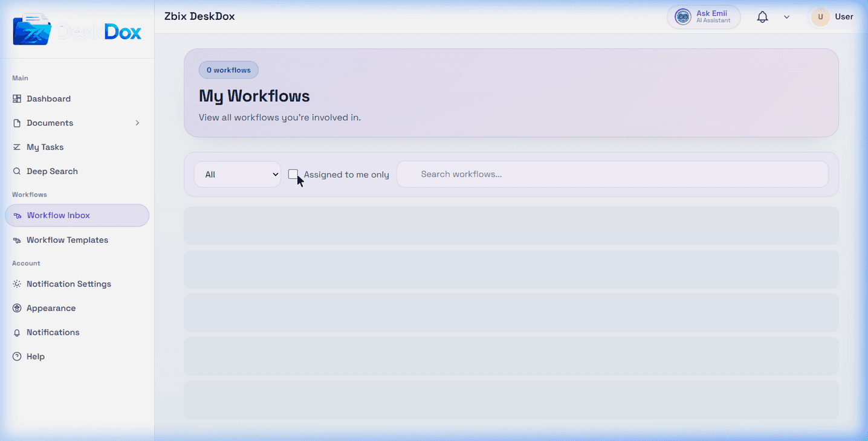Click the Ask Emii robot avatar icon

682,17
